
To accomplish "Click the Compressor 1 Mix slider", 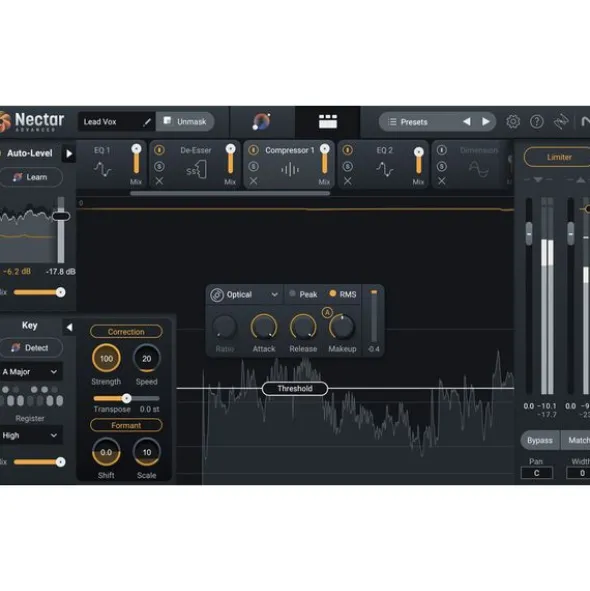I will click(x=325, y=160).
